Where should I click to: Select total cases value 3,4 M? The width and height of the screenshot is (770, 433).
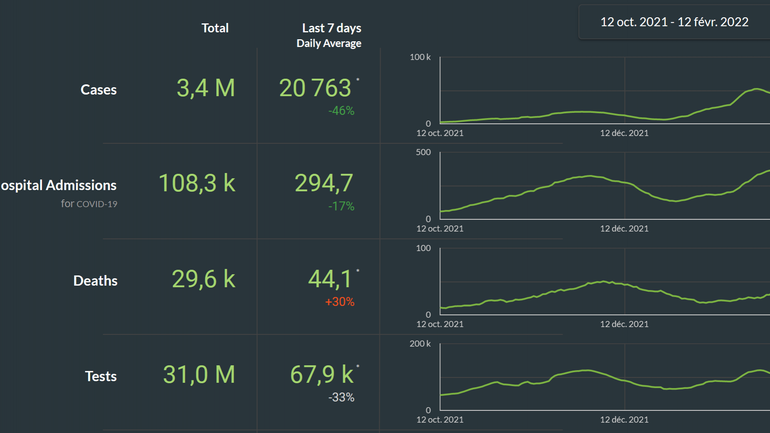click(x=205, y=88)
